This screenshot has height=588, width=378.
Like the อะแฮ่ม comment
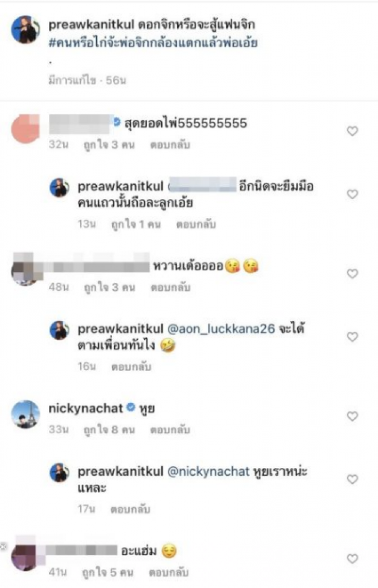(x=352, y=558)
